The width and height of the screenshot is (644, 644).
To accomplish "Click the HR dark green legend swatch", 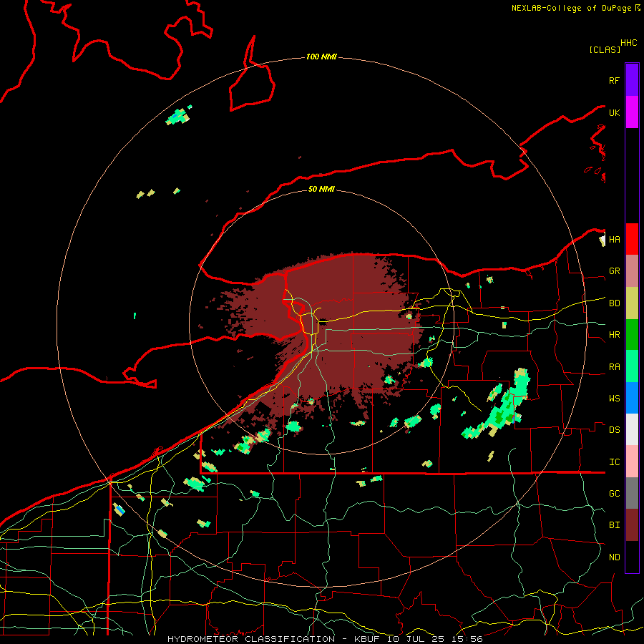I will (632, 335).
